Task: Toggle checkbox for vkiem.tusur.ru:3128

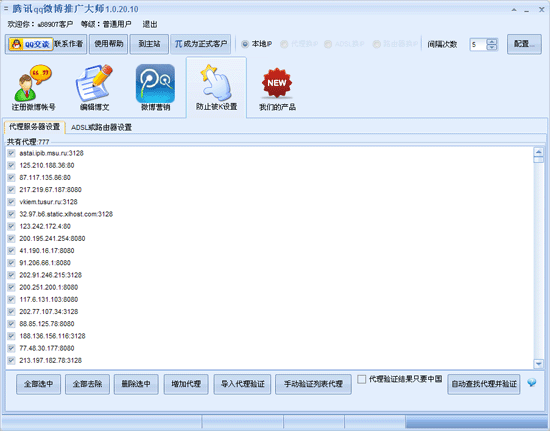Action: click(x=11, y=202)
